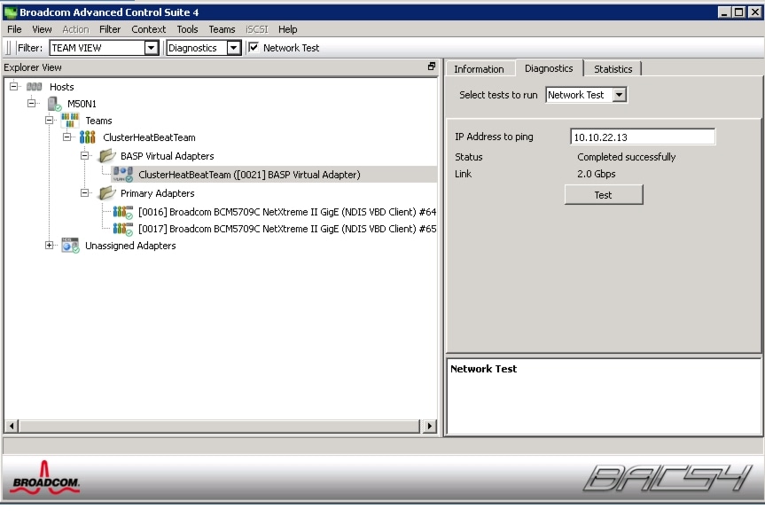The width and height of the screenshot is (765, 532).
Task: Click the 'Completed successfully' status text
Action: tap(627, 157)
